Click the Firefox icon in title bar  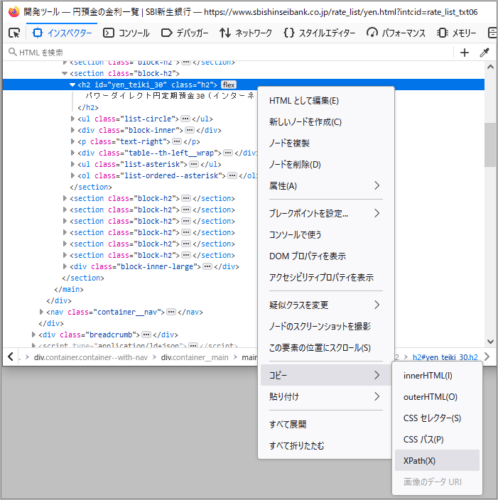(14, 12)
